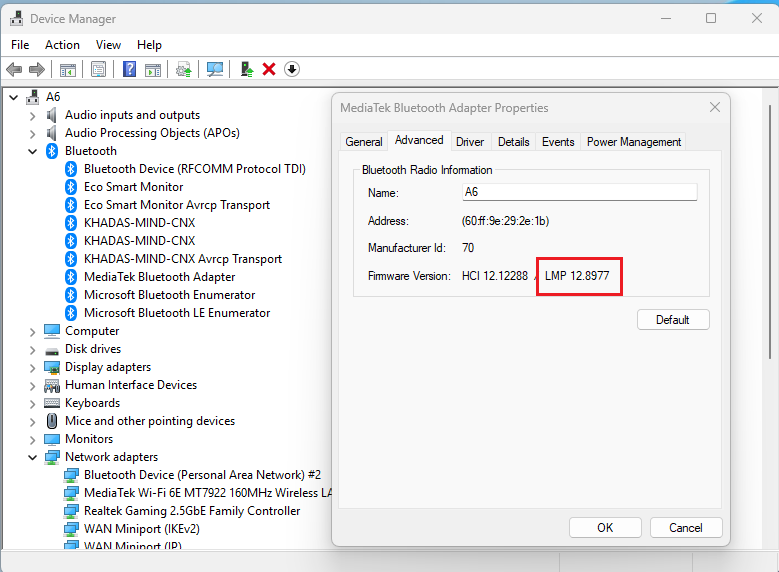Image resolution: width=779 pixels, height=572 pixels.
Task: Expand the Computer category
Action: pyautogui.click(x=33, y=332)
